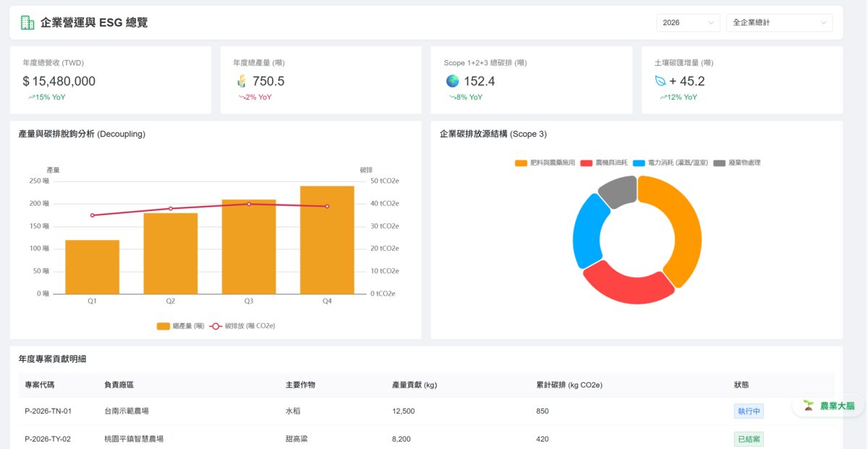Click the seedling icon on 農業大腦 button
The width and height of the screenshot is (868, 449).
[x=809, y=406]
